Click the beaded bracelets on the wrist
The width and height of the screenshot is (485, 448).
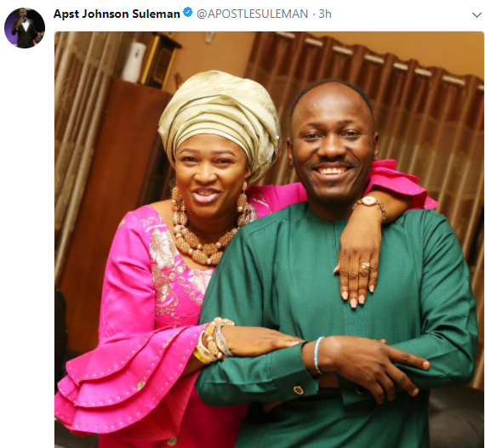click(x=215, y=339)
